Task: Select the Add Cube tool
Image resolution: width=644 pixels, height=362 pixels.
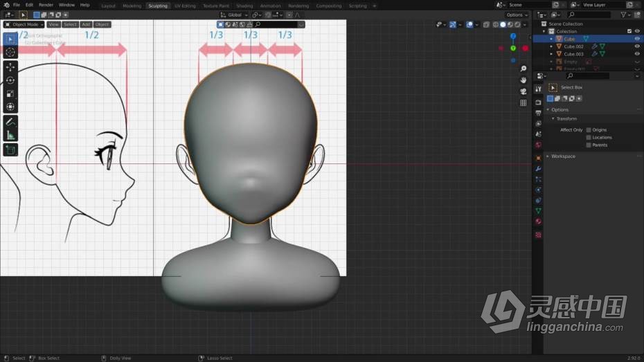Action: click(10, 150)
